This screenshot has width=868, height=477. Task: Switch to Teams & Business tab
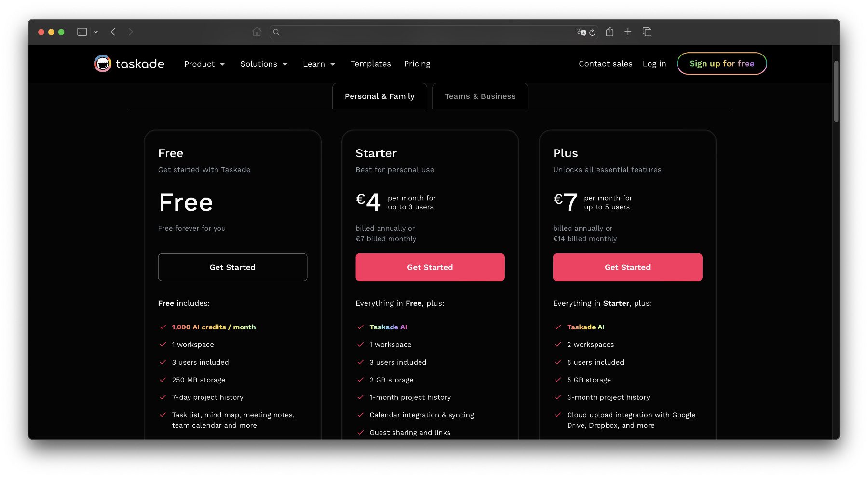pos(480,96)
